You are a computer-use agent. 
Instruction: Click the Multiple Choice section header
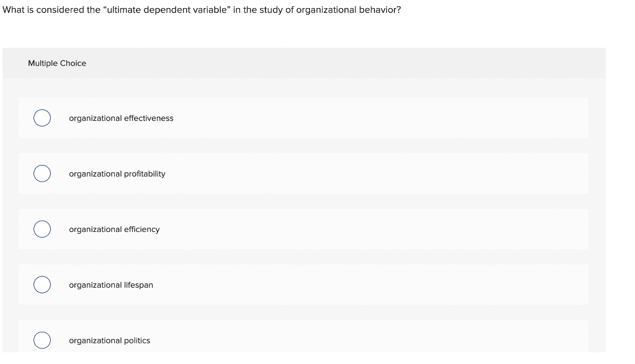coord(57,63)
